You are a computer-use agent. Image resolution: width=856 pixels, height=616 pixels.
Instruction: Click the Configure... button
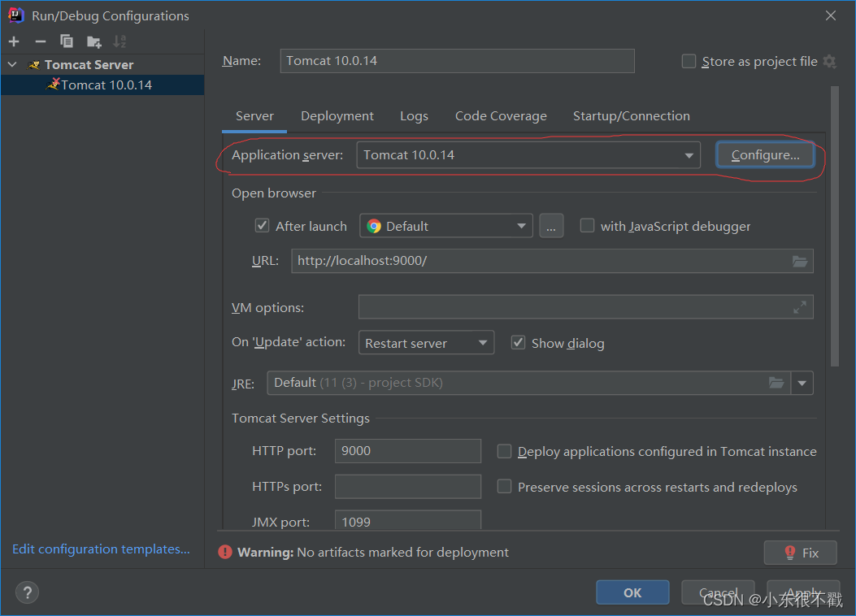(x=765, y=155)
